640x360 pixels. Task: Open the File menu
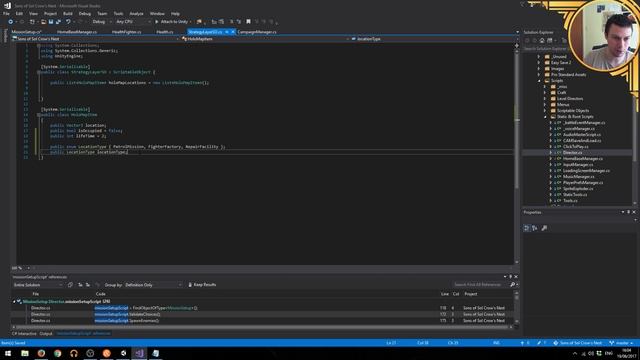pos(6,13)
